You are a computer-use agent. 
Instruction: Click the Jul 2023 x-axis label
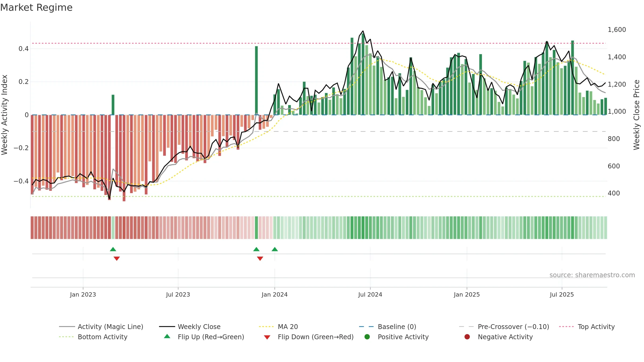pos(178,294)
